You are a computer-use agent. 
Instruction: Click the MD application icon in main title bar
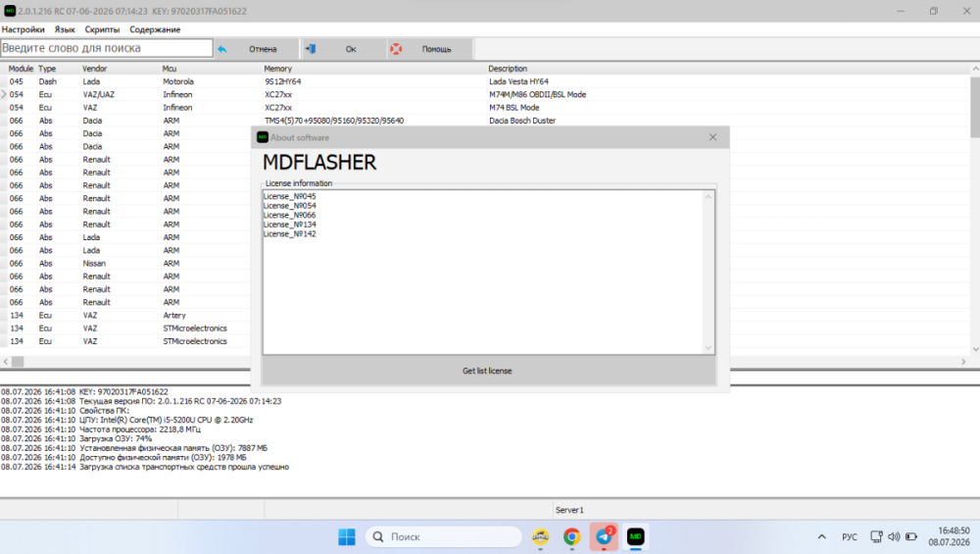[10, 11]
